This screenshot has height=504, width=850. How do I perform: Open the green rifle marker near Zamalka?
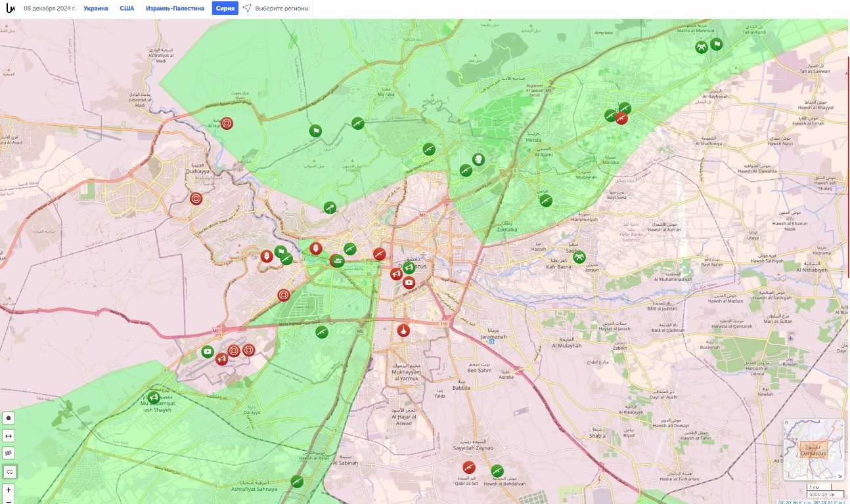click(x=546, y=201)
